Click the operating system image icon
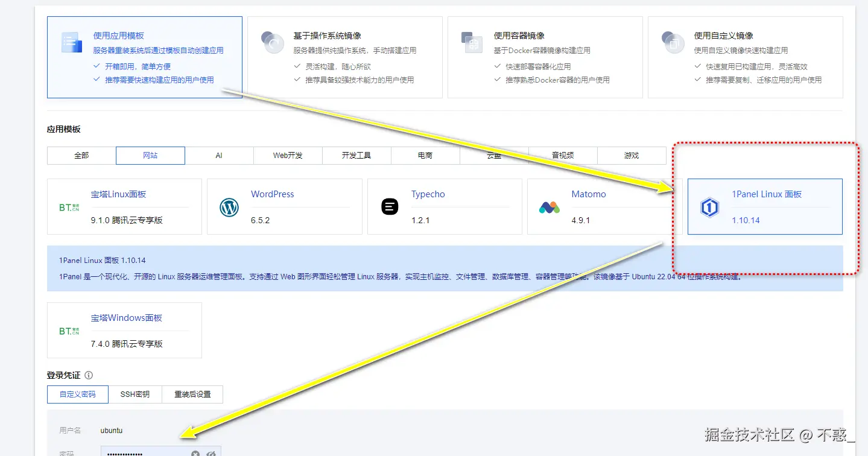The image size is (868, 456). pos(272,42)
